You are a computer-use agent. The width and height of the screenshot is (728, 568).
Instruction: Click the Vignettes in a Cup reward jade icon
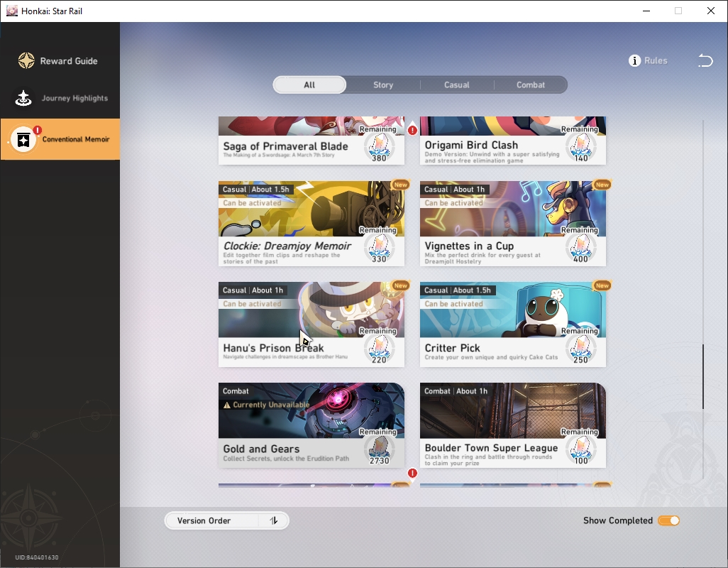point(581,248)
